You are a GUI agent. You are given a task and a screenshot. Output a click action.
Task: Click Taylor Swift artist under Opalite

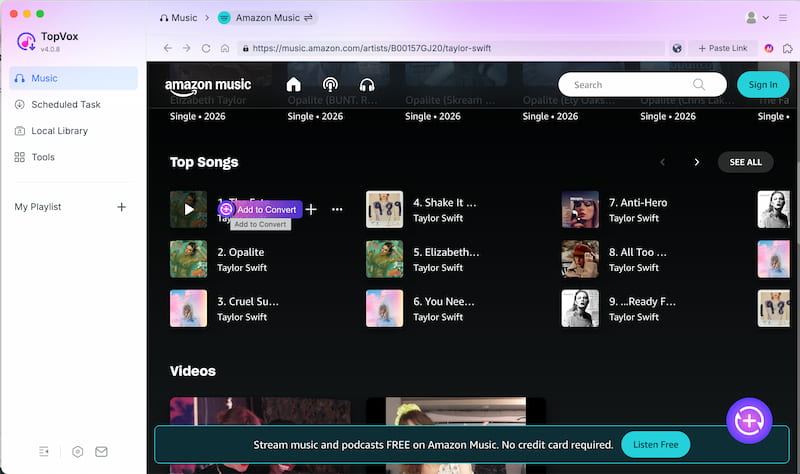pos(242,267)
